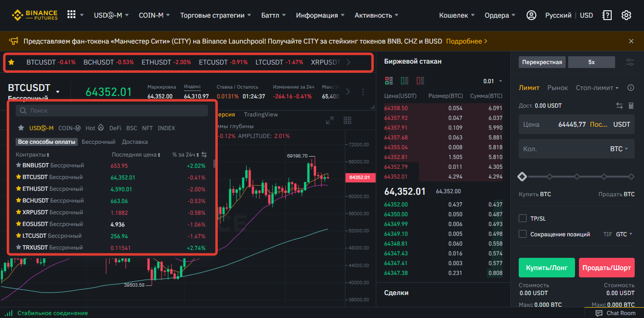The height and width of the screenshot is (318, 644).
Task: Show asks-only order book view
Action: click(x=420, y=81)
